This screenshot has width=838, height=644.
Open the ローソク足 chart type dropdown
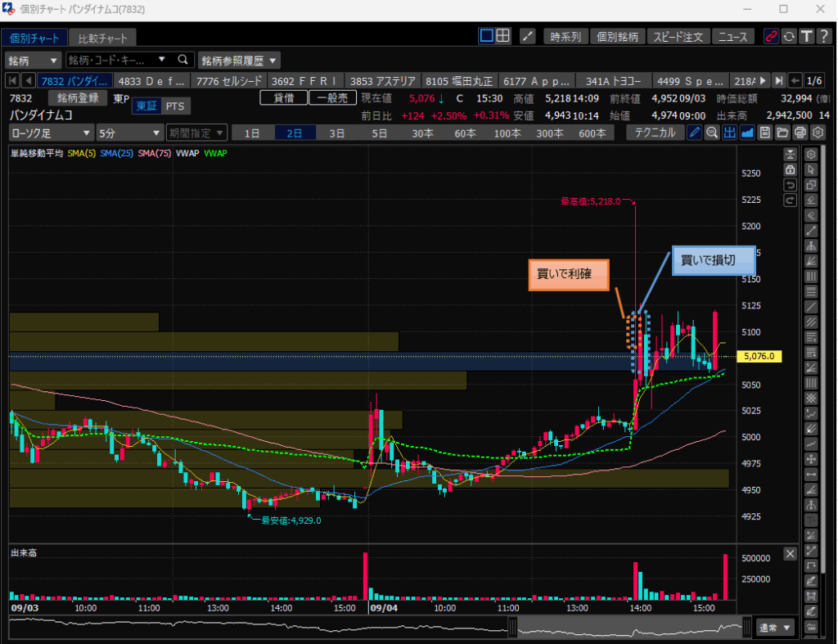click(x=51, y=133)
